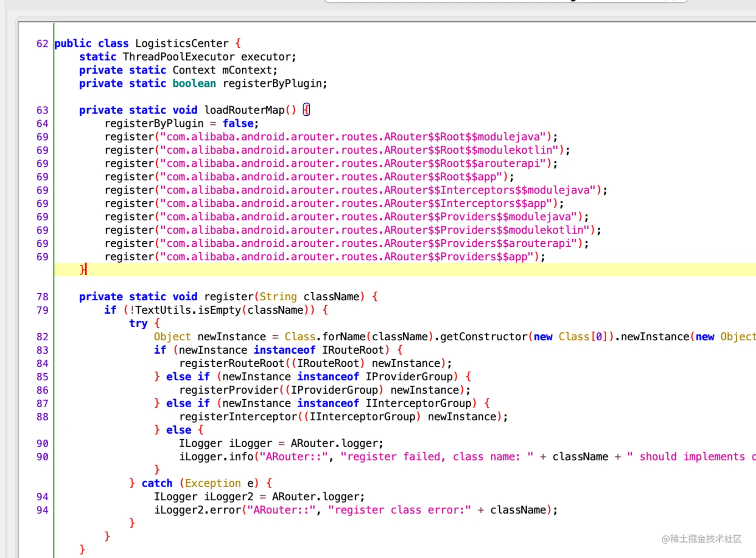Click the ARouter$$Providers$$modulejava register line
Screen dimensions: 756x558
point(346,217)
